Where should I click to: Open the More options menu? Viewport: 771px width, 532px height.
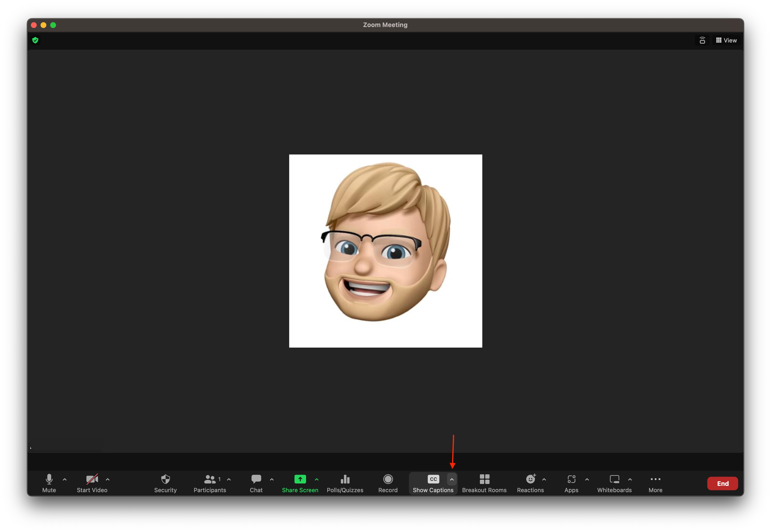[655, 483]
